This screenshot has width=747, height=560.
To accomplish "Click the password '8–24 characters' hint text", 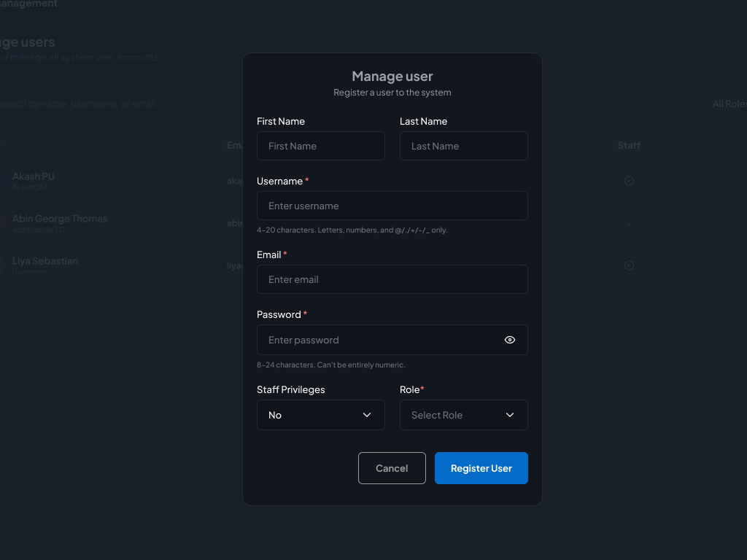I will (x=330, y=365).
